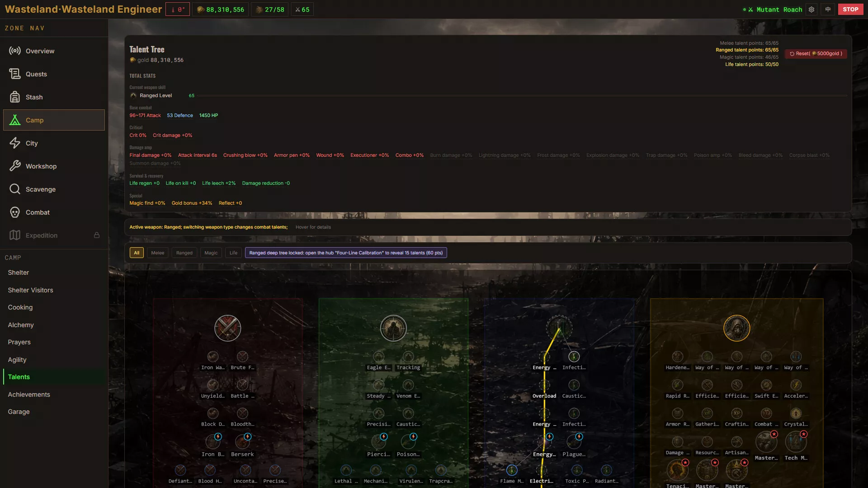The width and height of the screenshot is (868, 488).
Task: Open Garage page
Action: click(54, 412)
